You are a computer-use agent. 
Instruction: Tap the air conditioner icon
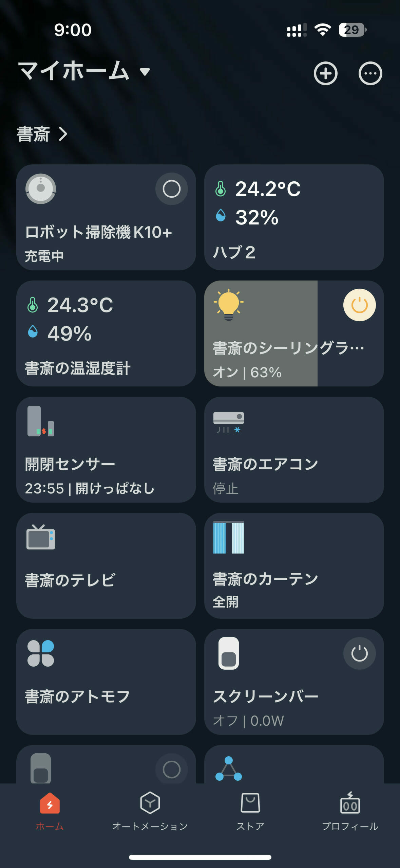(x=228, y=422)
